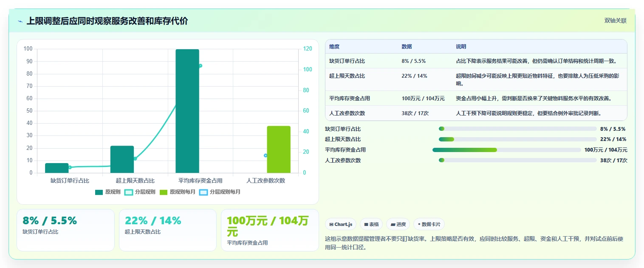Click the lightning icon beside the title

pyautogui.click(x=20, y=21)
